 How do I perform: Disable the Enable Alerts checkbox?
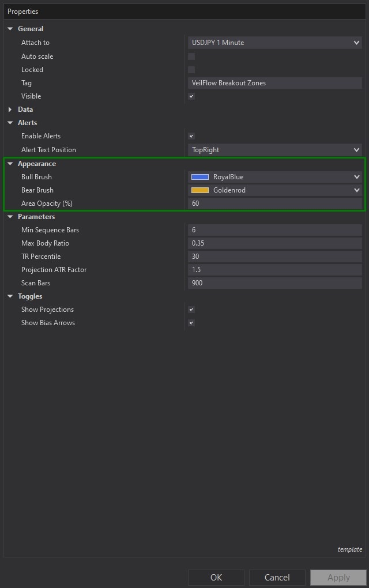pos(191,135)
